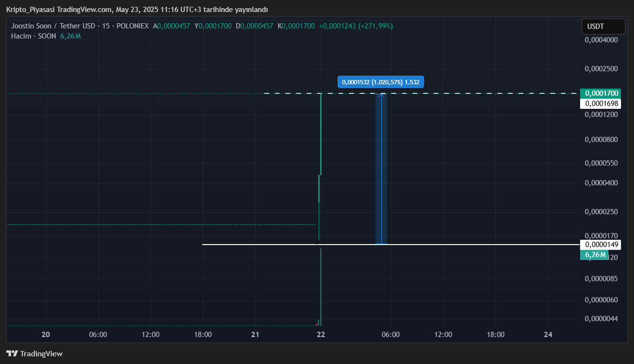Image resolution: width=634 pixels, height=364 pixels.
Task: Click the blue vertical measurement arrow
Action: 381,169
